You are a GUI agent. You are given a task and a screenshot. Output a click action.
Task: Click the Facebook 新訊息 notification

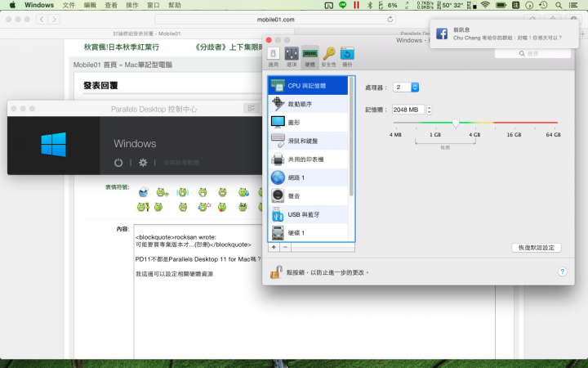pos(504,34)
